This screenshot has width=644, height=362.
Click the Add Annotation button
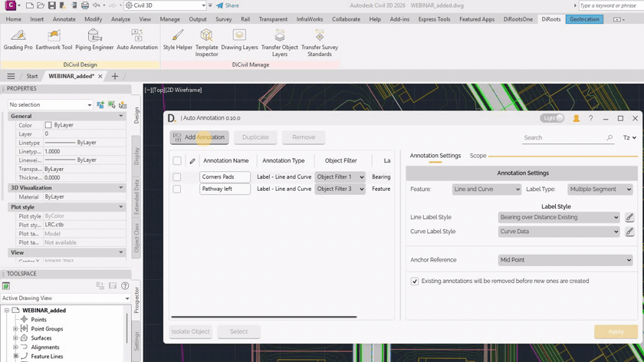(199, 137)
